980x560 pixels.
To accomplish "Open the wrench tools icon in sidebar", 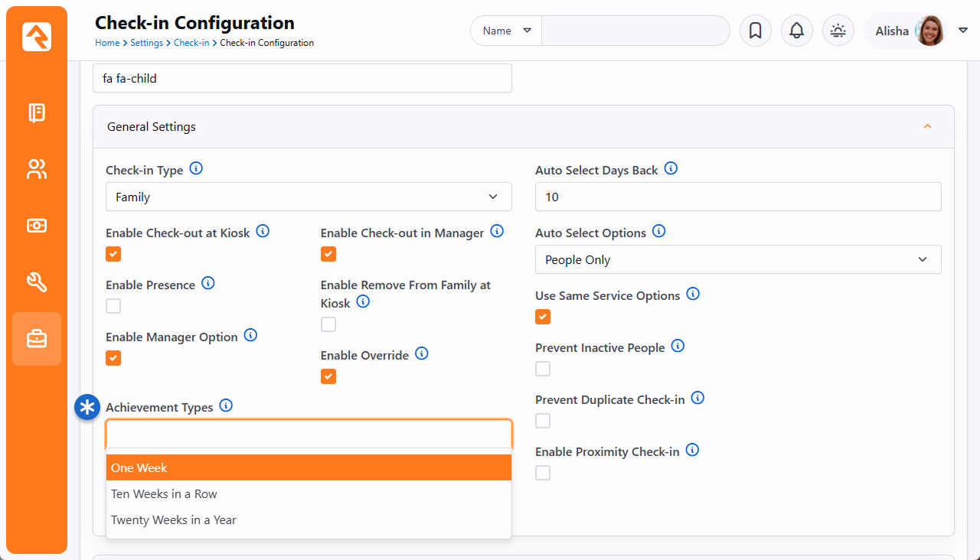I will coord(37,282).
